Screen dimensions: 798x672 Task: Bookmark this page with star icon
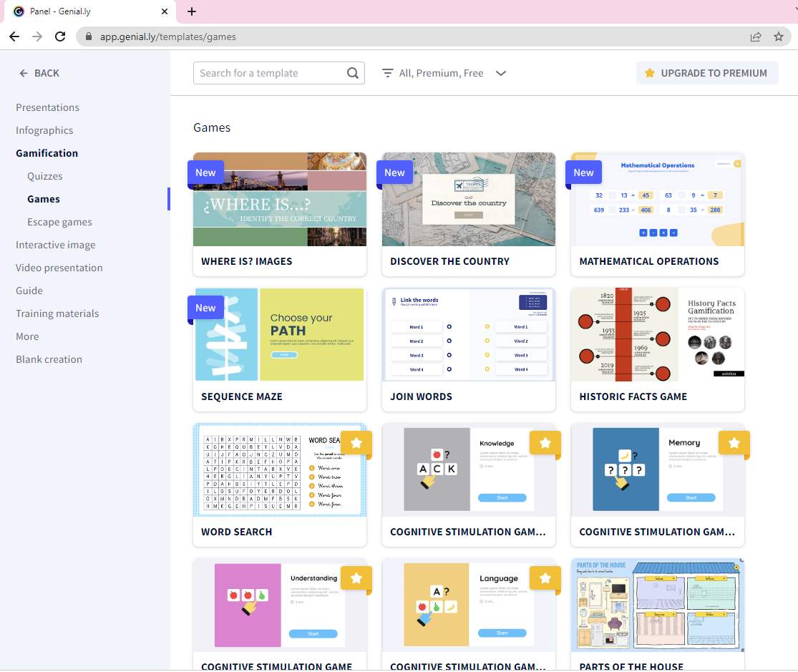779,36
